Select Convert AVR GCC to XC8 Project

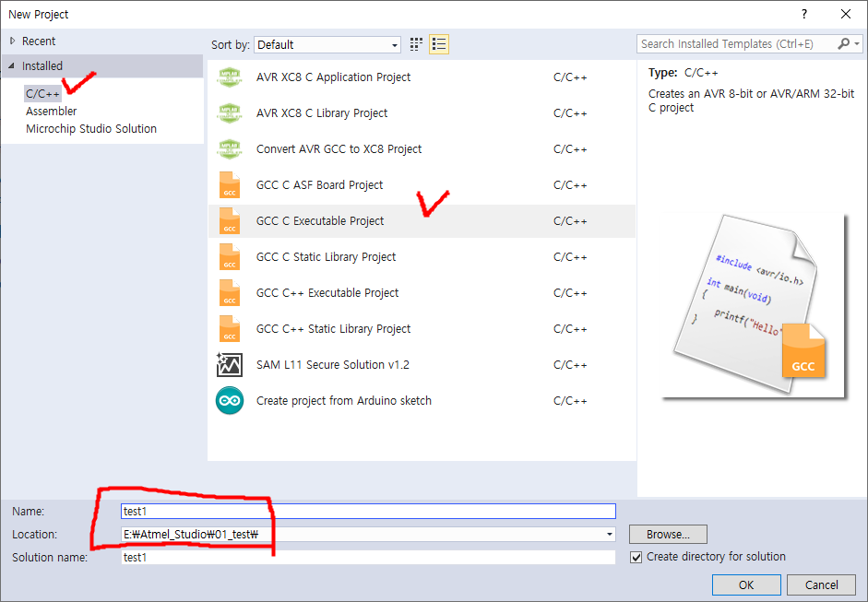point(339,149)
